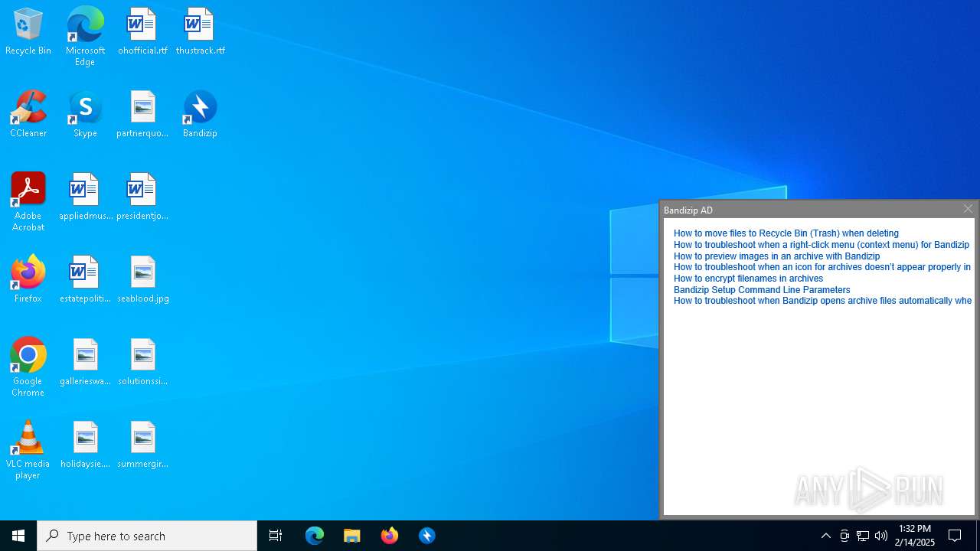Open link about Bandizip opening archives automatically
The width and height of the screenshot is (980, 551).
tap(822, 301)
